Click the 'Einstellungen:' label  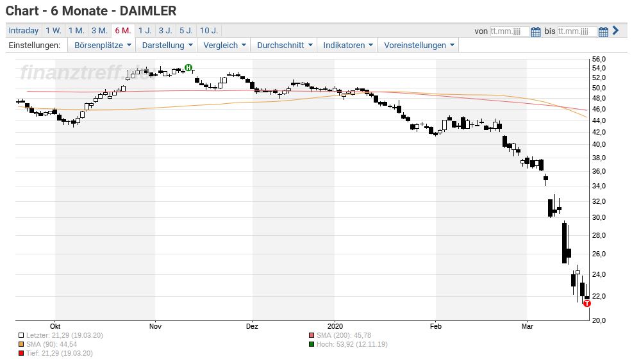pyautogui.click(x=35, y=45)
